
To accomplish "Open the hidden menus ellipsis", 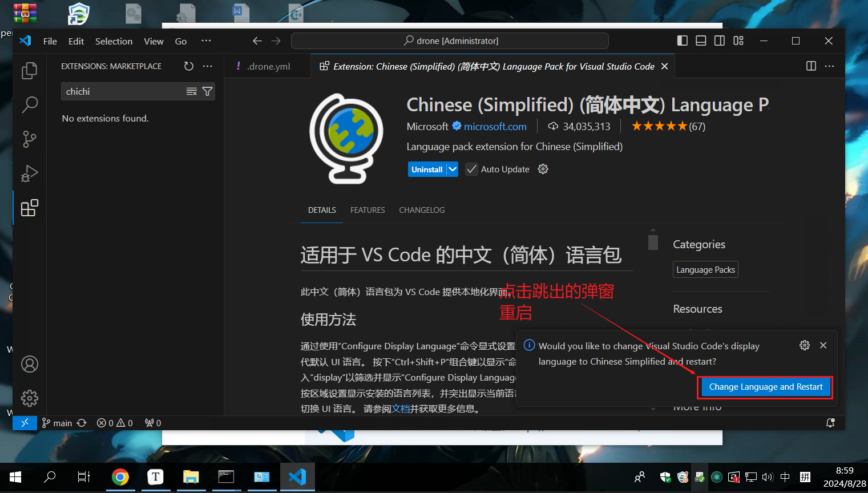I will pyautogui.click(x=206, y=41).
